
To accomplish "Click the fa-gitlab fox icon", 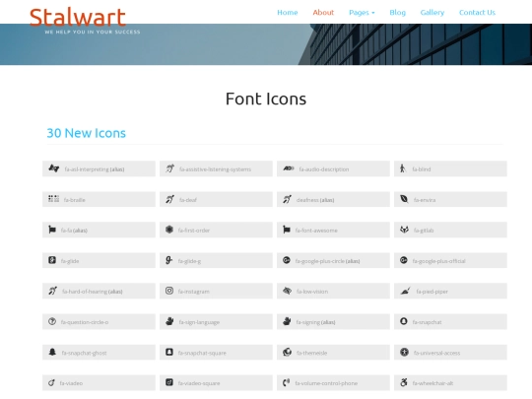I will click(404, 230).
